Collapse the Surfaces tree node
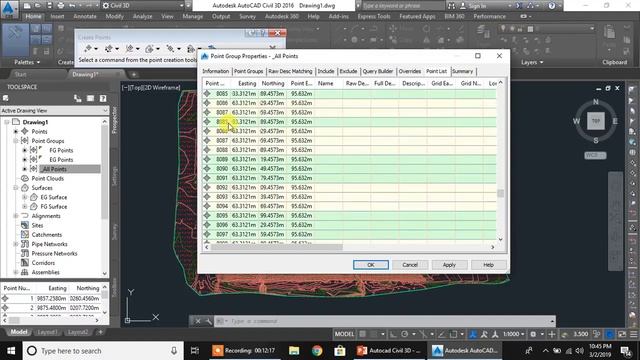This screenshot has width=640, height=360. coord(16,188)
